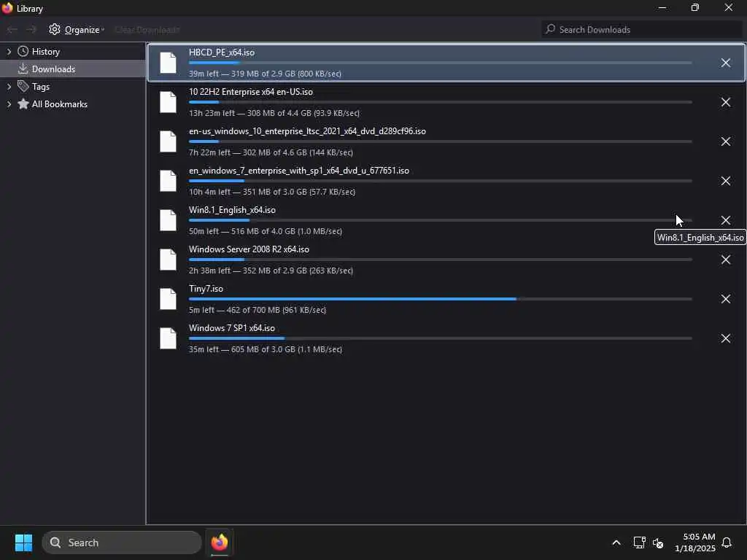Click status '50m left — 516 MB of 4.0 GB'
The image size is (747, 560).
pyautogui.click(x=266, y=231)
